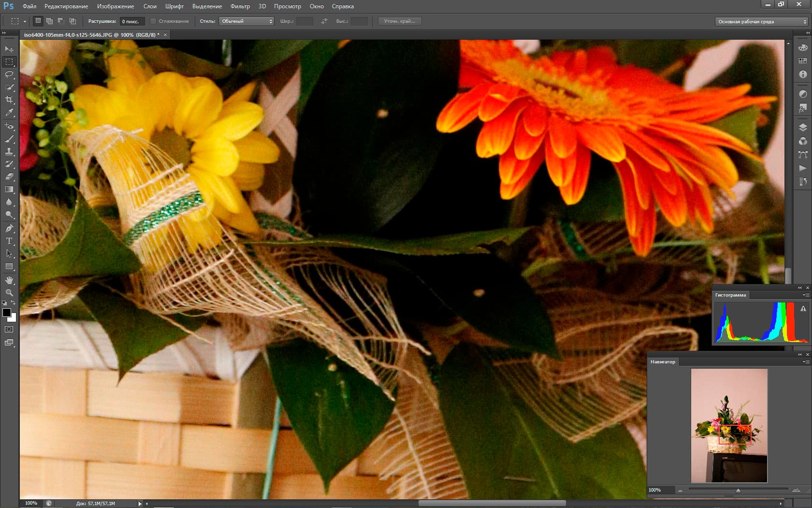Image resolution: width=812 pixels, height=508 pixels.
Task: Select the History Brush tool
Action: click(9, 164)
